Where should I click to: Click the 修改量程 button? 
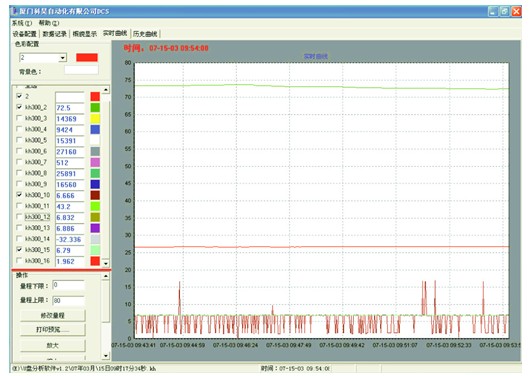point(53,315)
